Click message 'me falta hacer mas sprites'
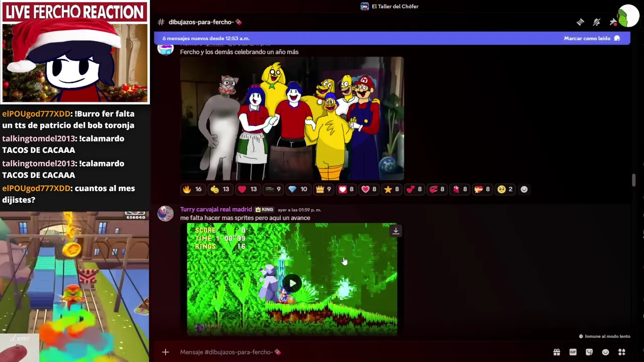Image resolution: width=644 pixels, height=362 pixels. tap(245, 218)
